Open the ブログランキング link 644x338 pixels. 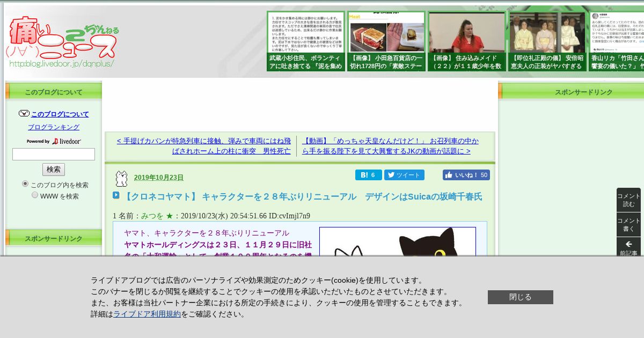[54, 127]
